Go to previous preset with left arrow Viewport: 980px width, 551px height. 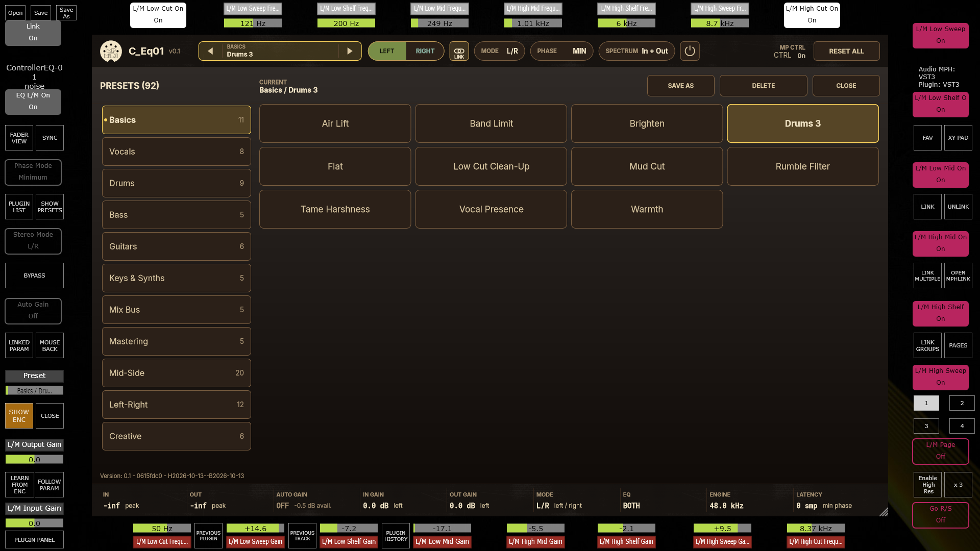[x=210, y=51]
